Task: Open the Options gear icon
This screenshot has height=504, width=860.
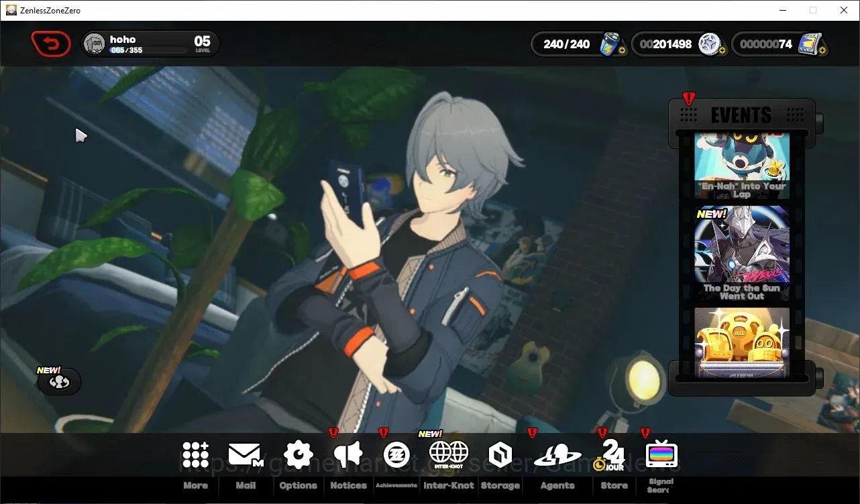Action: 299,455
